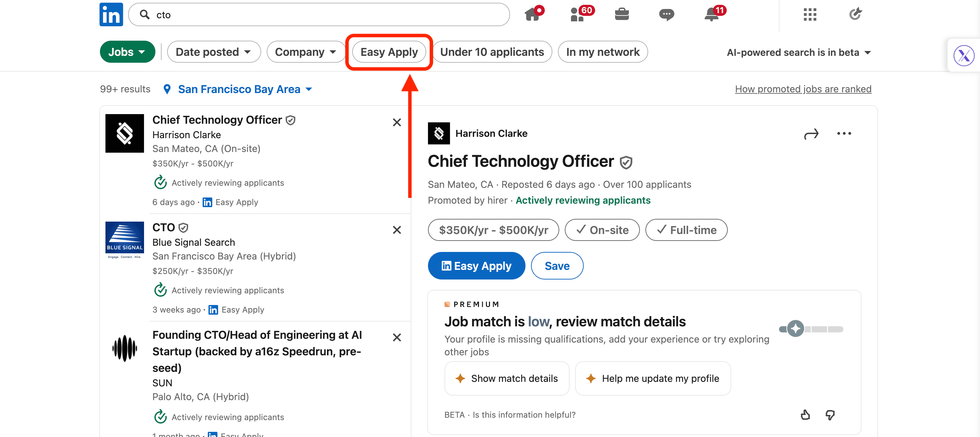Open the apps grid icon
The image size is (980, 437).
tap(810, 14)
